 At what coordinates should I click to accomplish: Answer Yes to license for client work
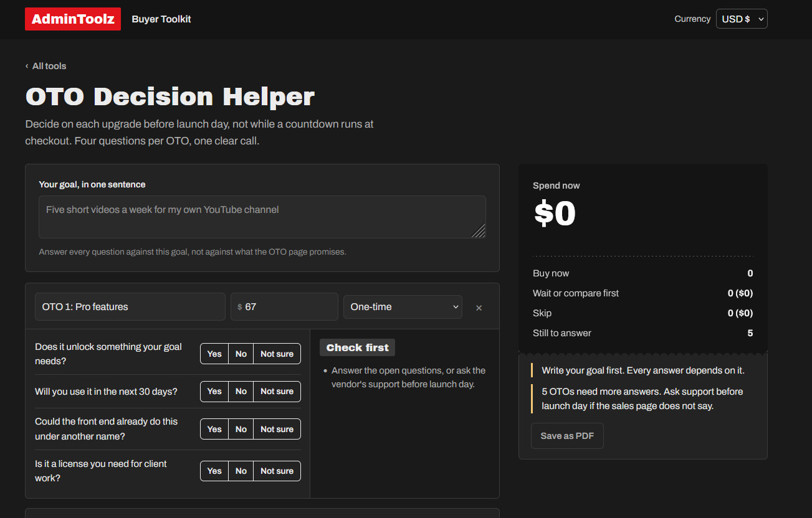214,471
